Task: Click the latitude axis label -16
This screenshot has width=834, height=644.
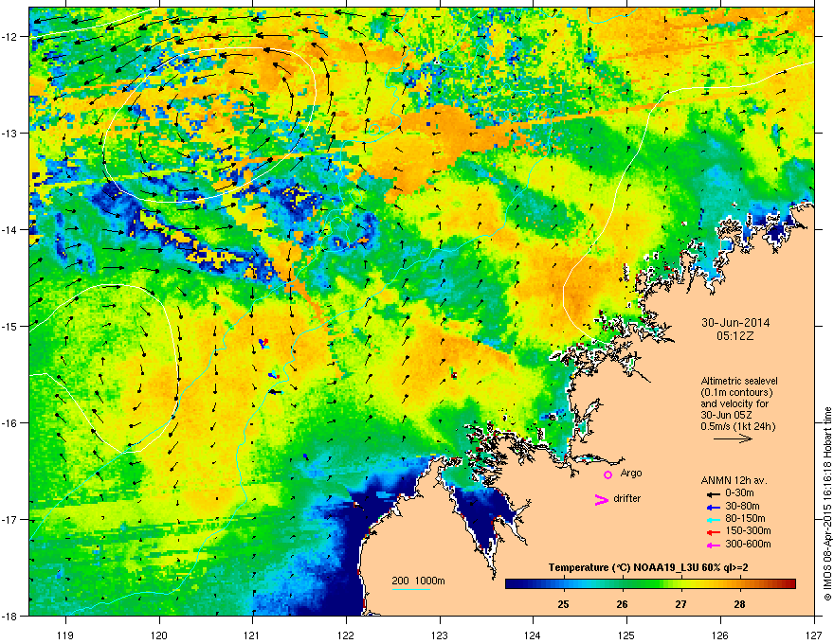Action: (10, 423)
